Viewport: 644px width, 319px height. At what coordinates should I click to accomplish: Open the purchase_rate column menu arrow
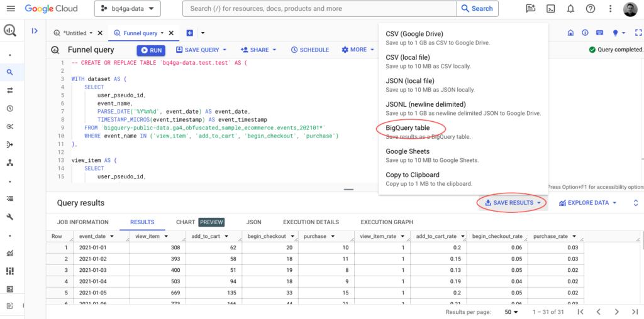click(x=574, y=237)
